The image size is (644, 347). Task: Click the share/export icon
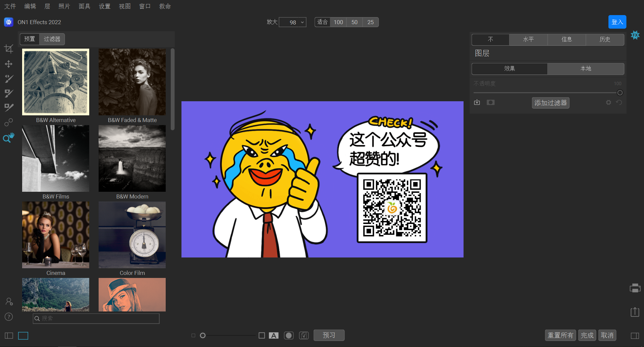(635, 312)
